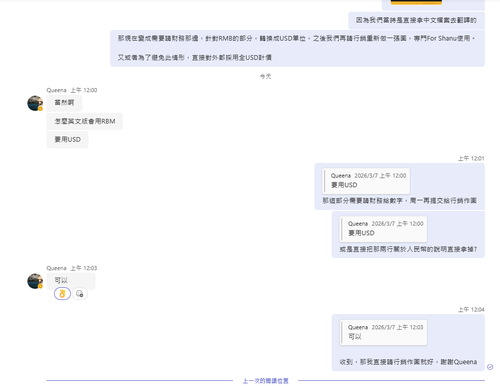Click Queena's avatar beside the 12:03 message
This screenshot has width=500, height=386.
(35, 281)
